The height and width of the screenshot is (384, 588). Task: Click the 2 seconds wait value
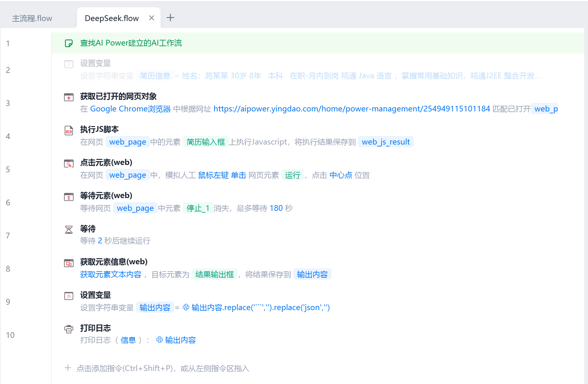pyautogui.click(x=100, y=241)
